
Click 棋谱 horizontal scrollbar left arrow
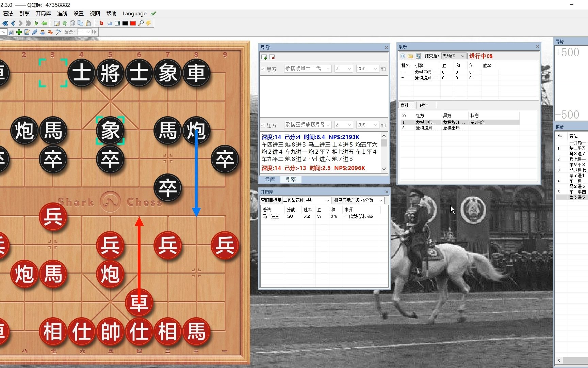(x=559, y=360)
